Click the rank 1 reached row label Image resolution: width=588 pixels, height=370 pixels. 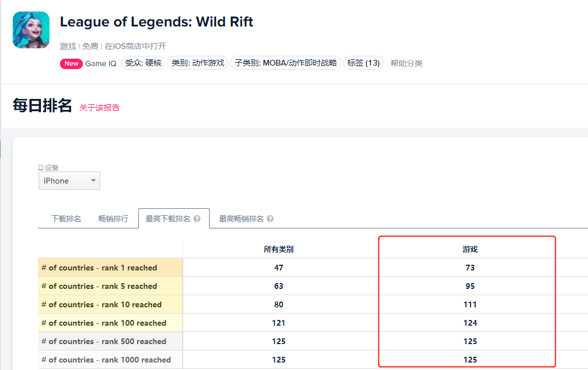[99, 268]
